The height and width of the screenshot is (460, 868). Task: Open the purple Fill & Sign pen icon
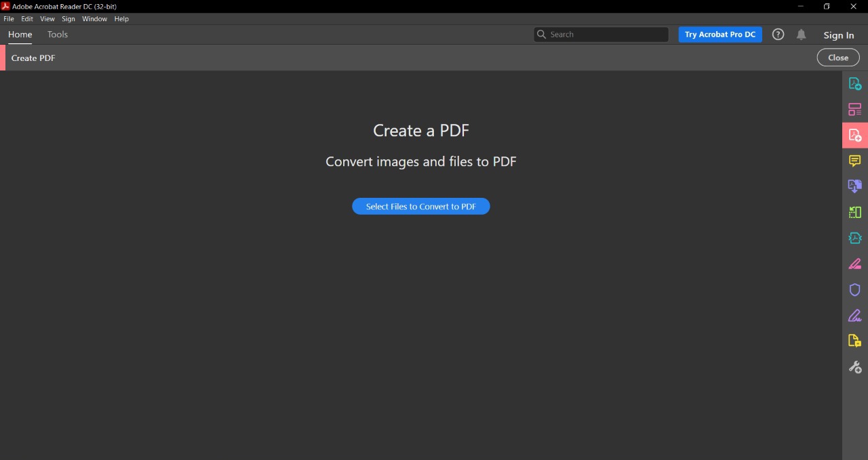click(x=855, y=315)
